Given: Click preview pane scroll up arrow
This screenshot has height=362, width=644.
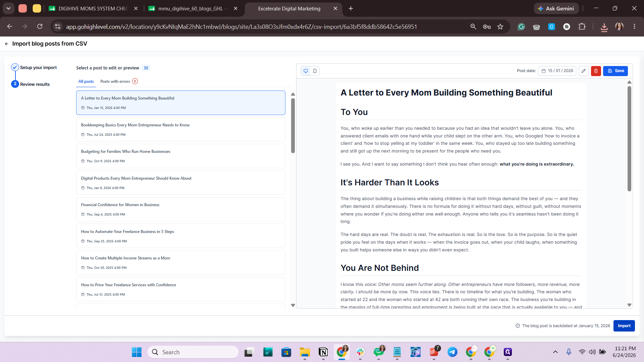Looking at the screenshot, I should click(629, 82).
